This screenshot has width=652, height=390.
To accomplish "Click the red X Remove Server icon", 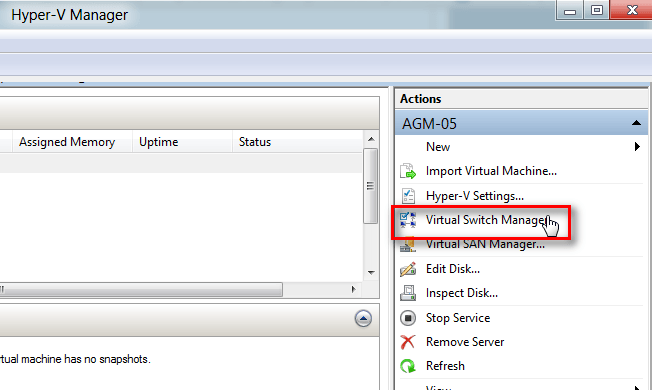I will click(408, 342).
